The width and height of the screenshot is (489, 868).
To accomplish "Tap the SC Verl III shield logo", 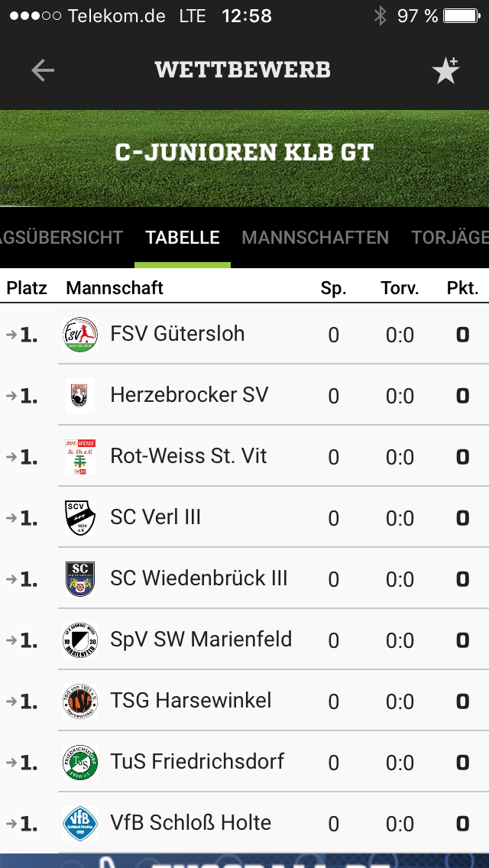I will click(x=80, y=518).
